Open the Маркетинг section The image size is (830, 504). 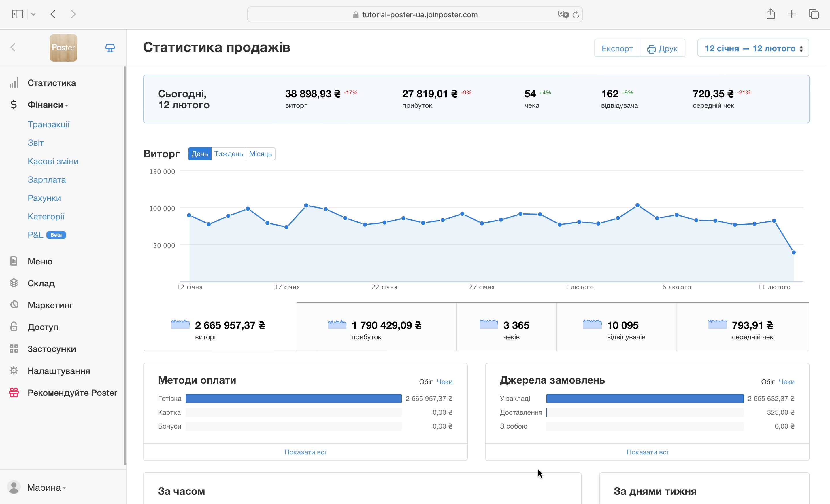click(50, 305)
